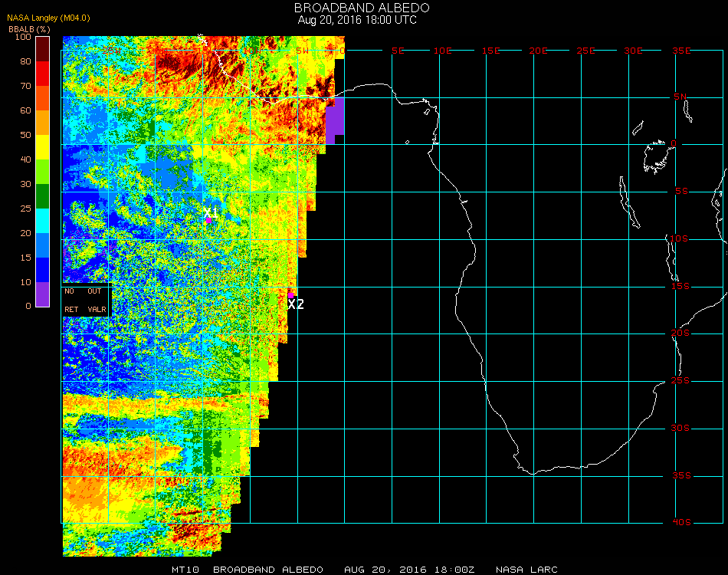Click the X1 marker point
This screenshot has height=575, width=728.
pyautogui.click(x=208, y=220)
